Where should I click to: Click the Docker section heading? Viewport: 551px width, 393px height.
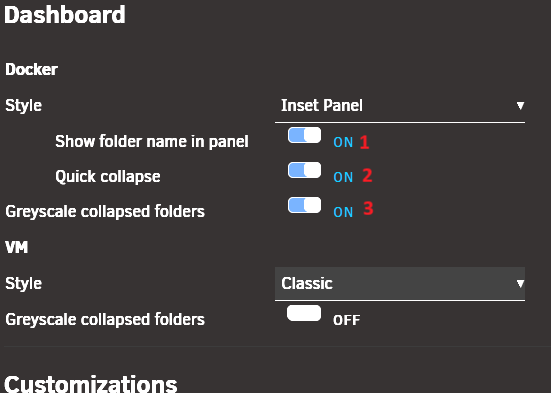(31, 69)
